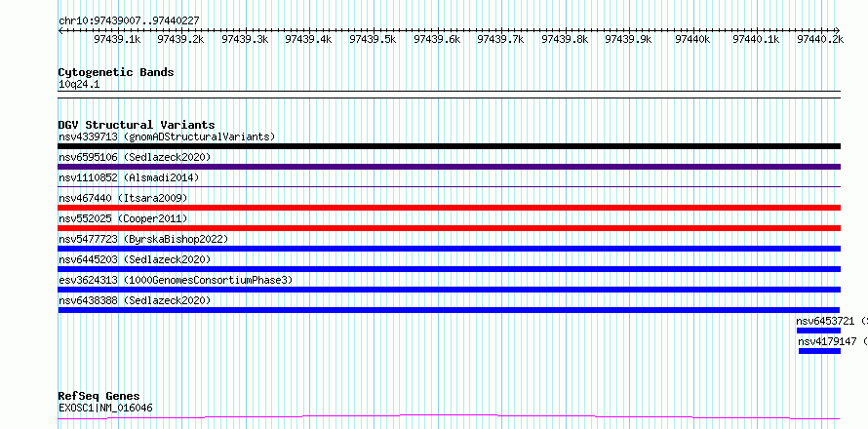Click the 97440.1k ruler tick label

757,39
